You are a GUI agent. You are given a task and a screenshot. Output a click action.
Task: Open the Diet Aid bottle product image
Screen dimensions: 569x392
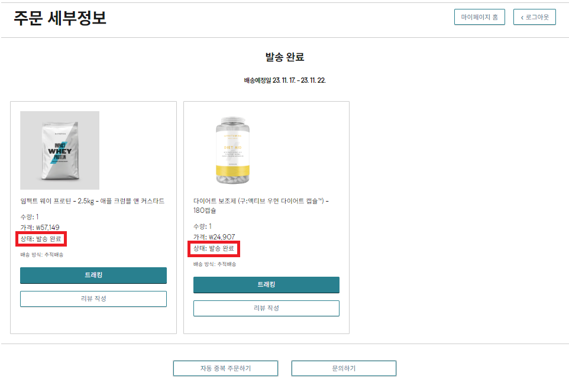coord(232,150)
